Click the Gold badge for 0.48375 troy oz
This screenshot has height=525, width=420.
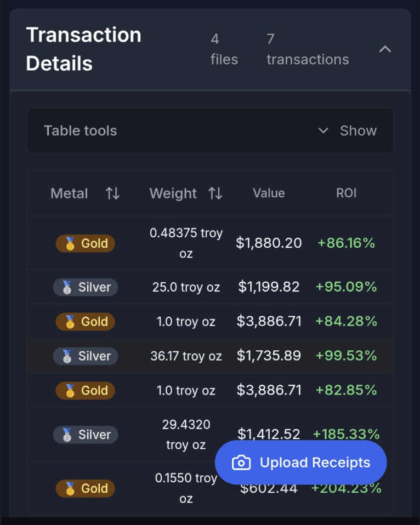(86, 243)
